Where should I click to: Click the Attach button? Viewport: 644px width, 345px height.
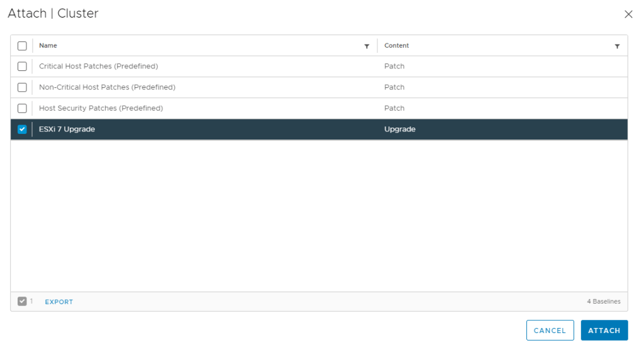point(604,331)
